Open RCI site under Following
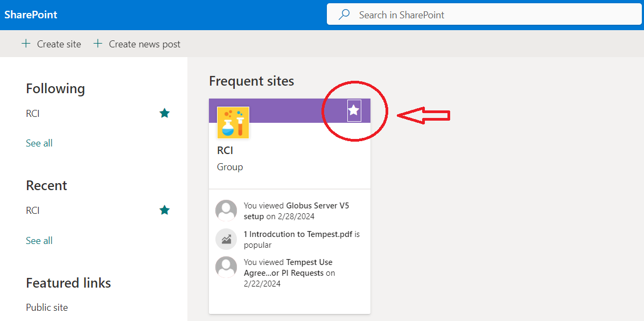644x321 pixels. click(33, 114)
